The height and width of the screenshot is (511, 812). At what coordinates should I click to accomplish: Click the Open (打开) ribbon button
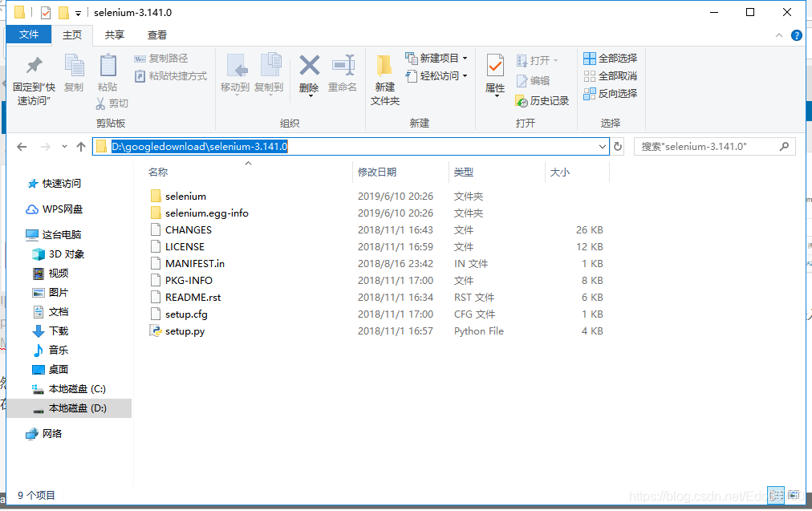(x=537, y=61)
